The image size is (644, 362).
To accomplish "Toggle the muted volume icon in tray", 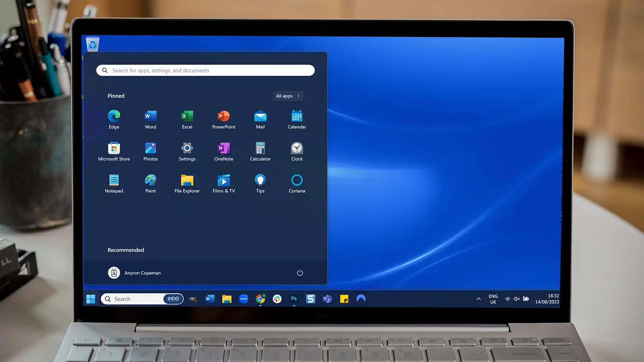I will tap(517, 299).
